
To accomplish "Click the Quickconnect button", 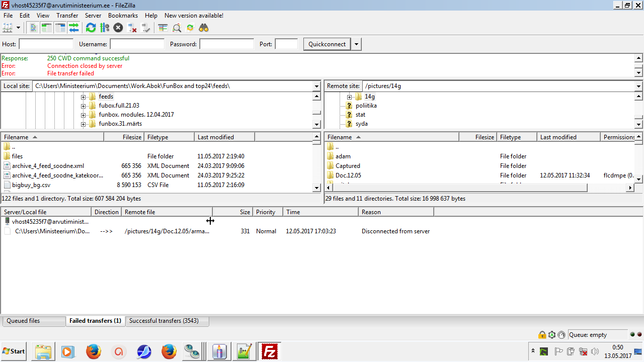I will pyautogui.click(x=327, y=44).
